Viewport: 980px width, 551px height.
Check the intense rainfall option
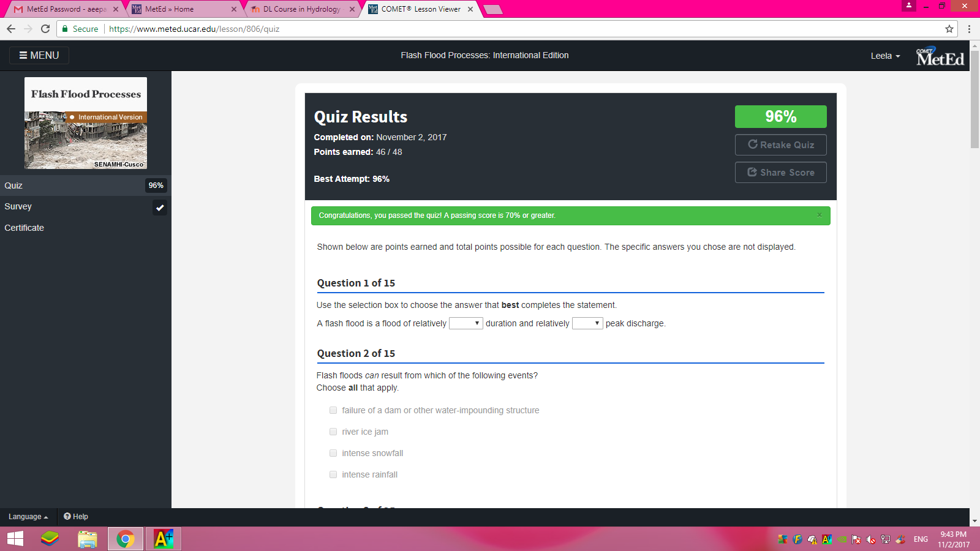(333, 474)
